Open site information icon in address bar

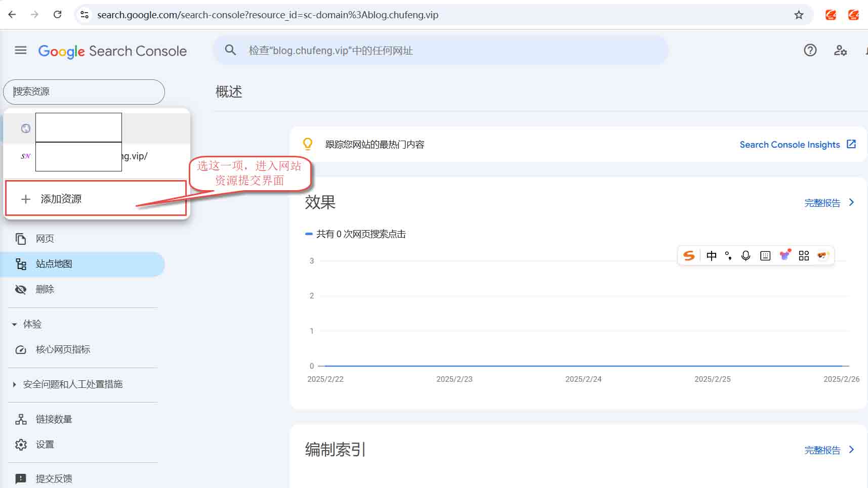pyautogui.click(x=85, y=15)
